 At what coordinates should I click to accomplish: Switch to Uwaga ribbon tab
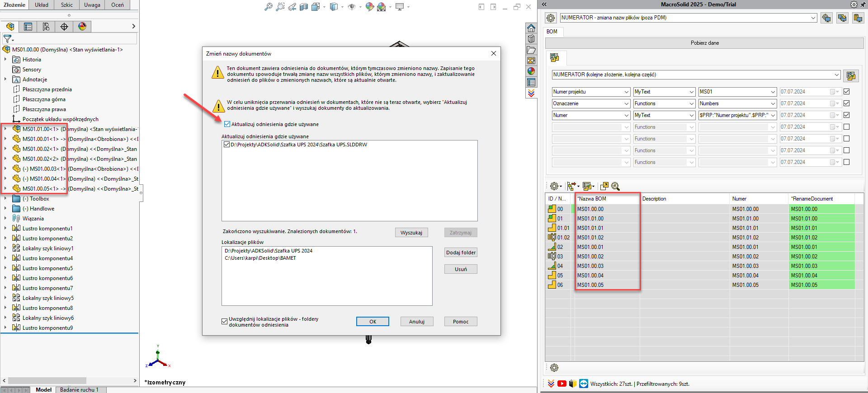92,5
